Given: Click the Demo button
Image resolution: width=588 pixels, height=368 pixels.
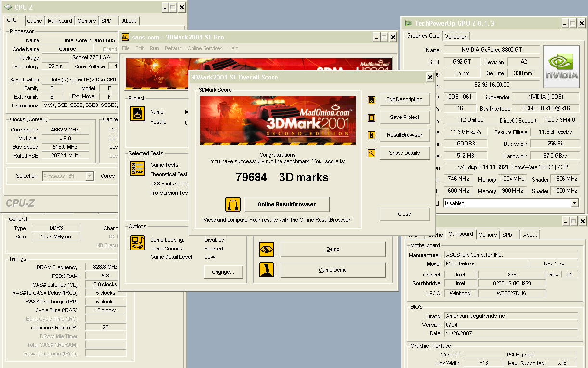Looking at the screenshot, I should [x=333, y=250].
